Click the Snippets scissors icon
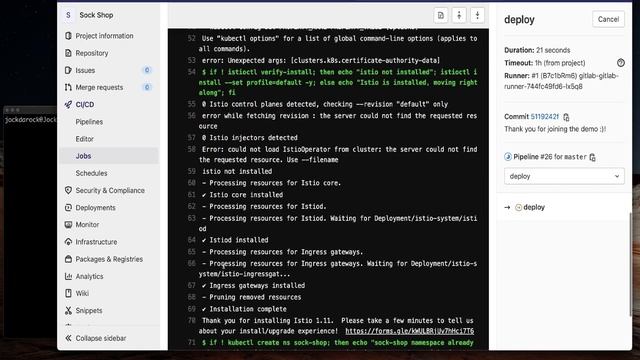This screenshot has width=640, height=360. (x=68, y=311)
